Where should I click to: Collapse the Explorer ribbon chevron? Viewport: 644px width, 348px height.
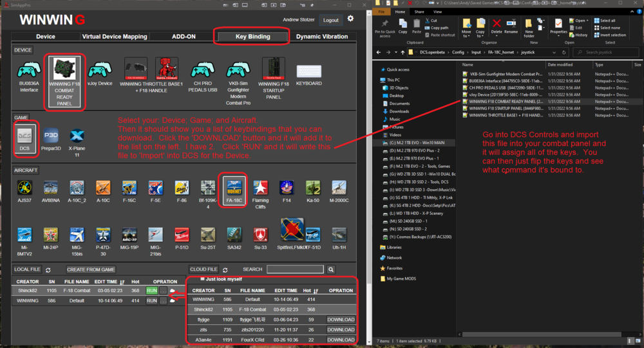[632, 12]
